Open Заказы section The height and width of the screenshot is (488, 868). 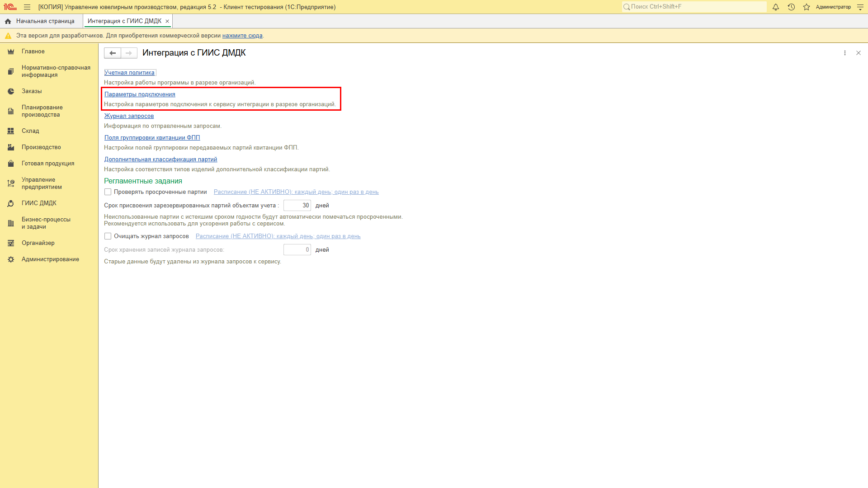click(x=32, y=91)
